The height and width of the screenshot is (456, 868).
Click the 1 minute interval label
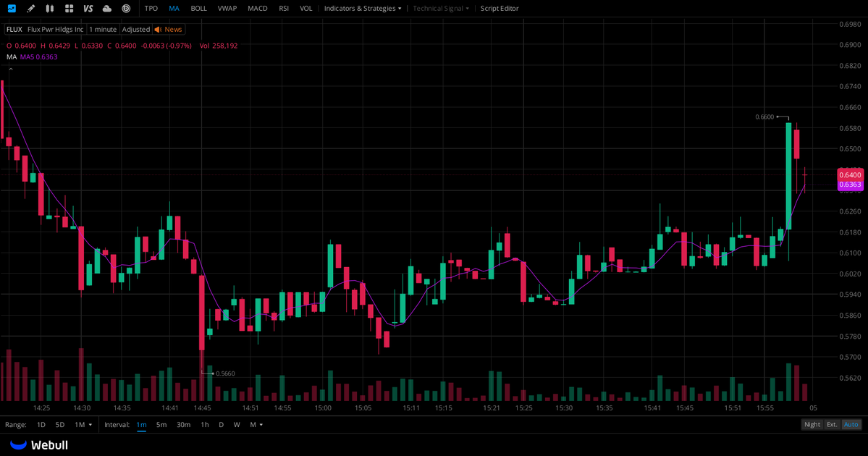tap(103, 30)
